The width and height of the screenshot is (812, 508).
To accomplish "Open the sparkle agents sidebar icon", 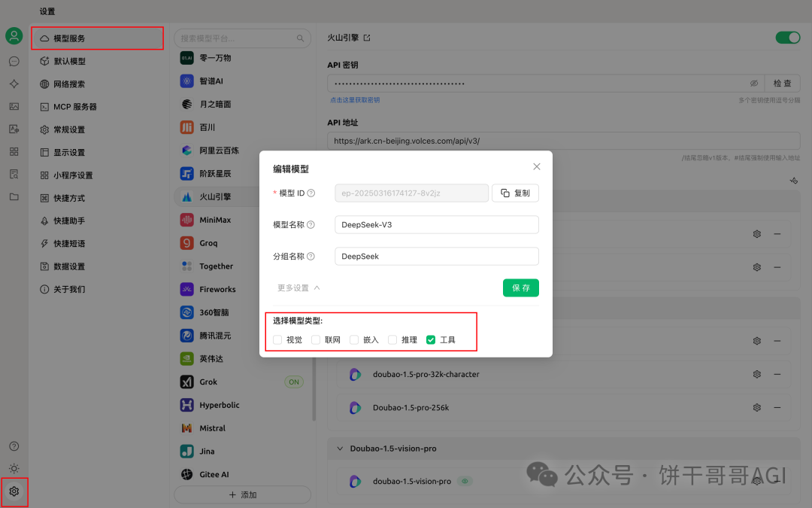I will click(x=14, y=84).
